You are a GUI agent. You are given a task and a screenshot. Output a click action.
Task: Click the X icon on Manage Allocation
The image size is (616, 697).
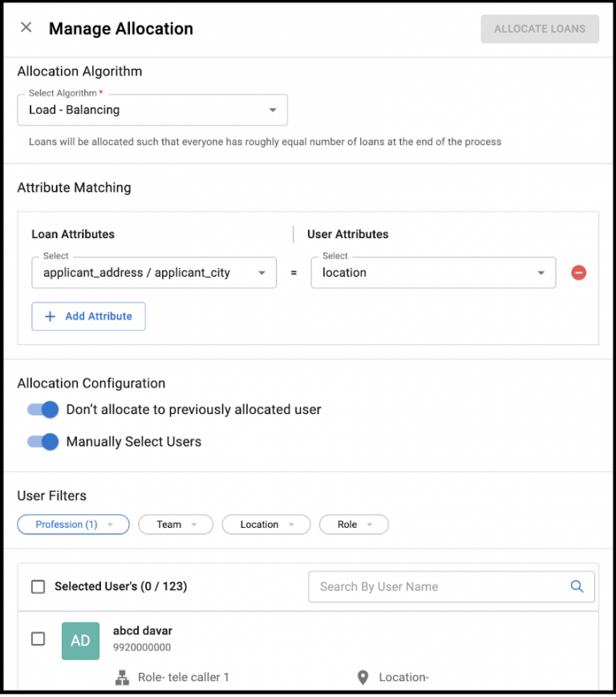(25, 26)
